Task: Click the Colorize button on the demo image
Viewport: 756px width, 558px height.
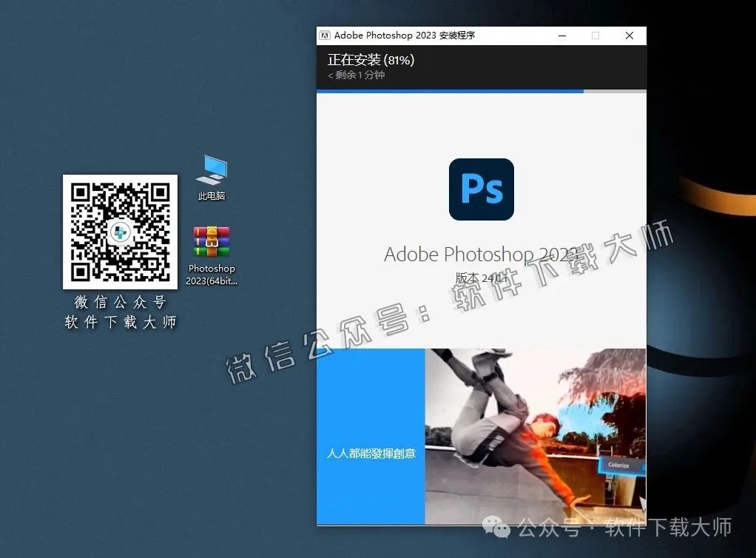Action: coord(620,465)
